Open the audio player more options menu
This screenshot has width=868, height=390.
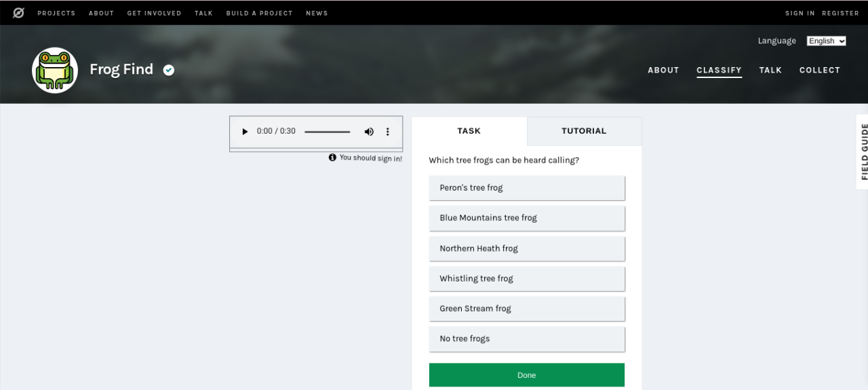(x=388, y=132)
